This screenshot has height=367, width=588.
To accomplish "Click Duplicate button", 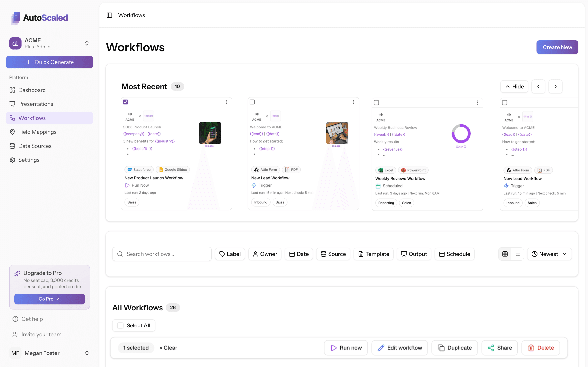I will pos(455,348).
